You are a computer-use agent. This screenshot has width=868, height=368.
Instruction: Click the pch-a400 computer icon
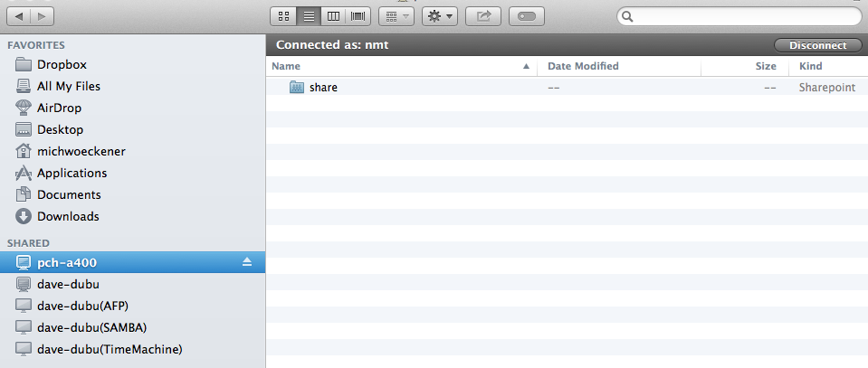coord(24,263)
